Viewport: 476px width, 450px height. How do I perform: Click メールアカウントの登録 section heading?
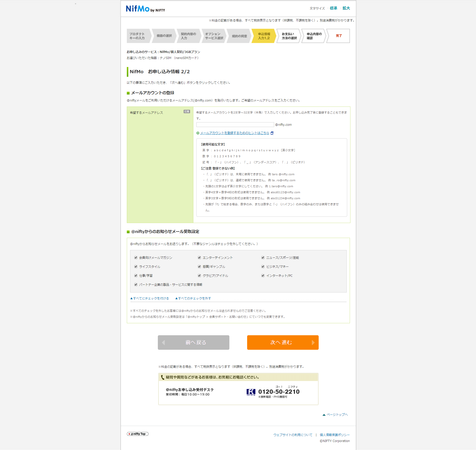pos(153,93)
